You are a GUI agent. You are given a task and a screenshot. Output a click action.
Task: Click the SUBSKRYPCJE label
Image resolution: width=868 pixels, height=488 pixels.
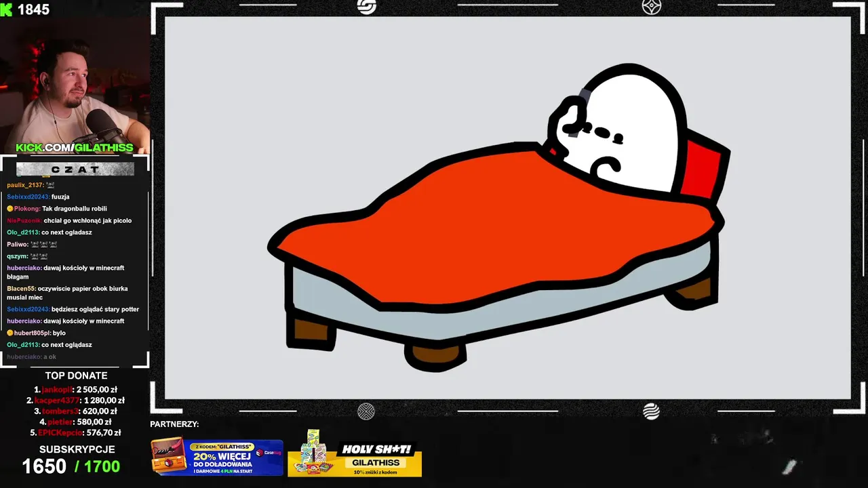pyautogui.click(x=77, y=449)
